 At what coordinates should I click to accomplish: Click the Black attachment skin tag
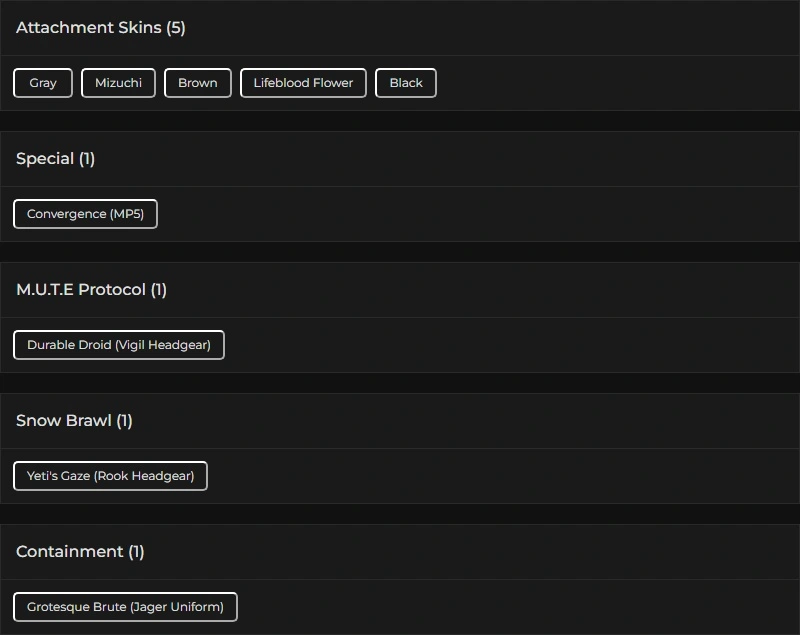tap(405, 83)
